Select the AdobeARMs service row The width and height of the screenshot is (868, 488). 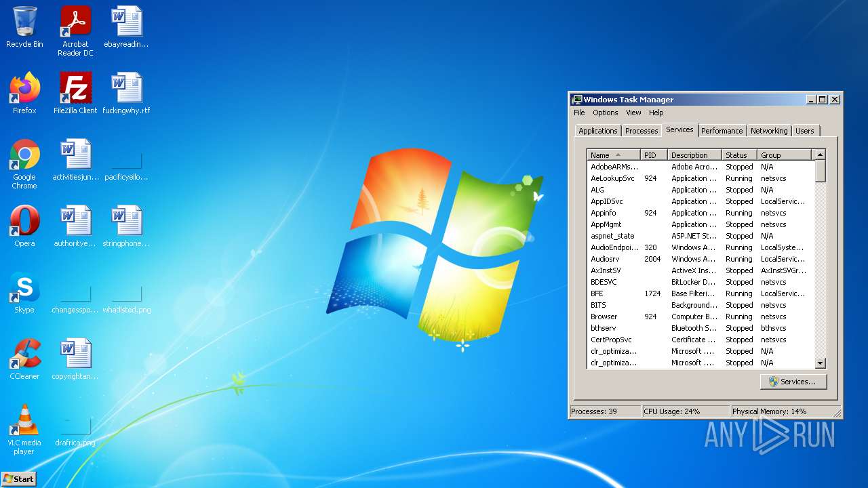(701, 167)
